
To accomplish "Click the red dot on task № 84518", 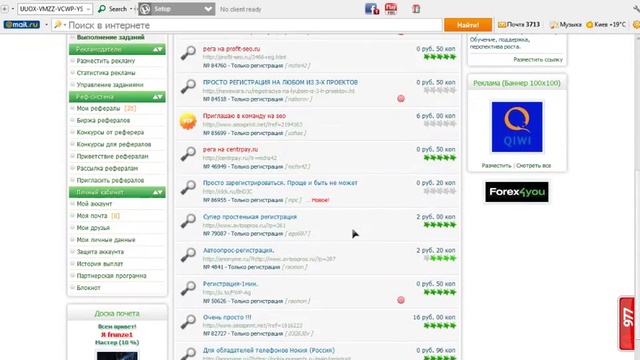I will [401, 98].
